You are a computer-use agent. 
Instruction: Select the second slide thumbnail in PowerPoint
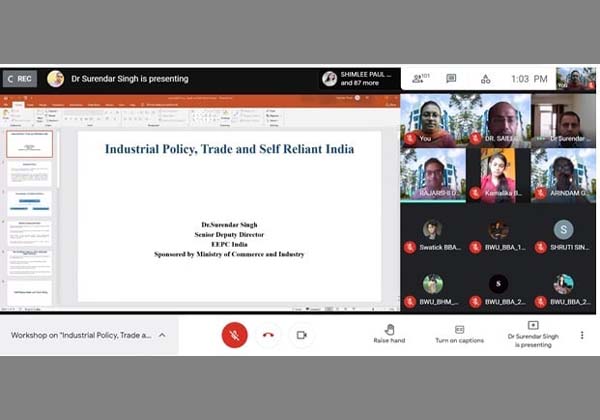click(29, 174)
